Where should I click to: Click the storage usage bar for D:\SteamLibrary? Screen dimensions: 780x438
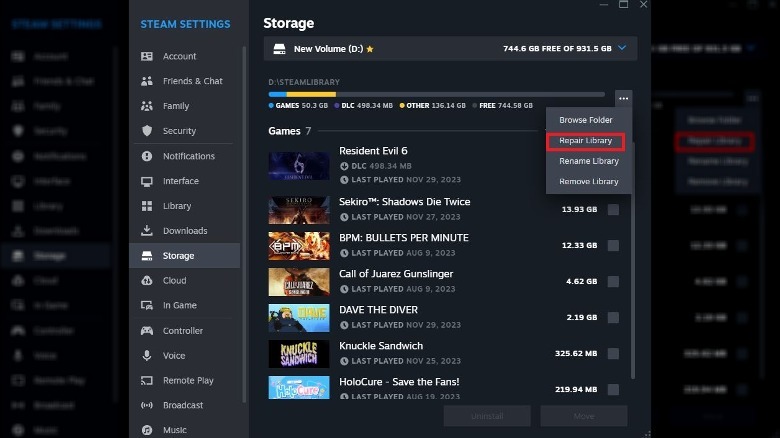[436, 95]
